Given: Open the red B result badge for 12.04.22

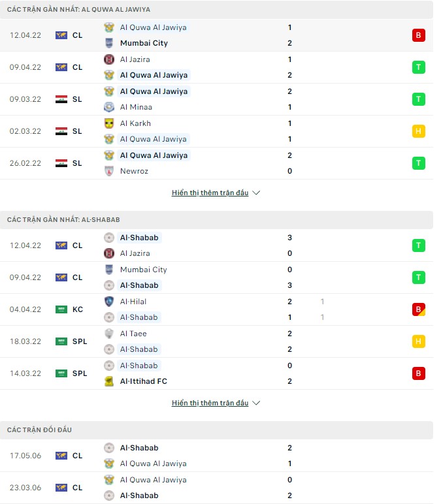Looking at the screenshot, I should click(x=419, y=35).
